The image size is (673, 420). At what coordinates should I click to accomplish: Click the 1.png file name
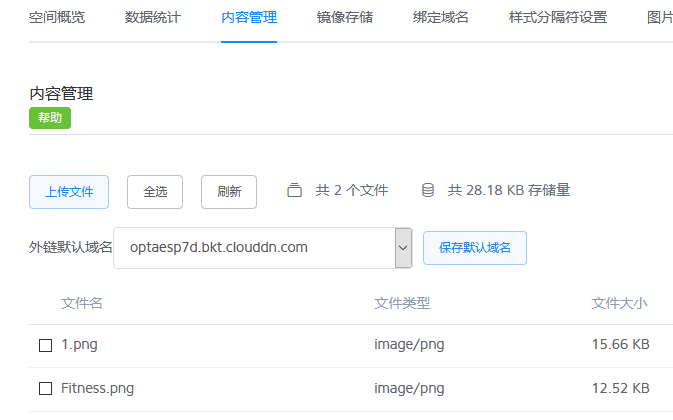pos(79,345)
